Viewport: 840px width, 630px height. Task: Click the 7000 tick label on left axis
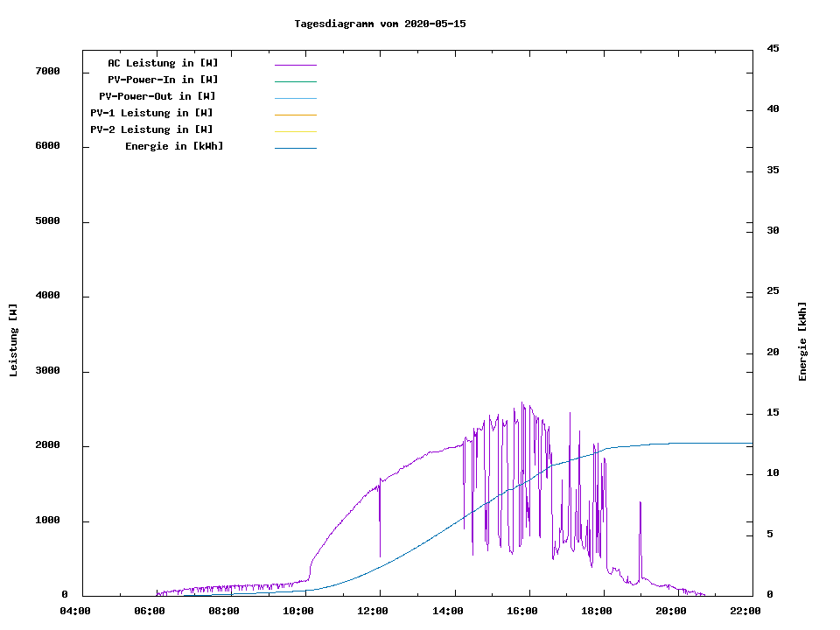(x=47, y=71)
